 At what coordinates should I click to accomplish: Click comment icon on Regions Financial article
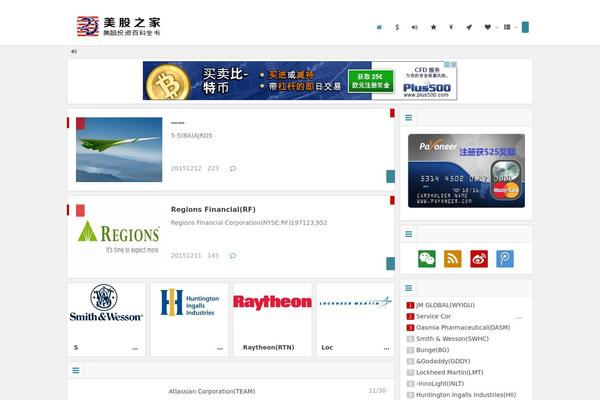(x=233, y=255)
